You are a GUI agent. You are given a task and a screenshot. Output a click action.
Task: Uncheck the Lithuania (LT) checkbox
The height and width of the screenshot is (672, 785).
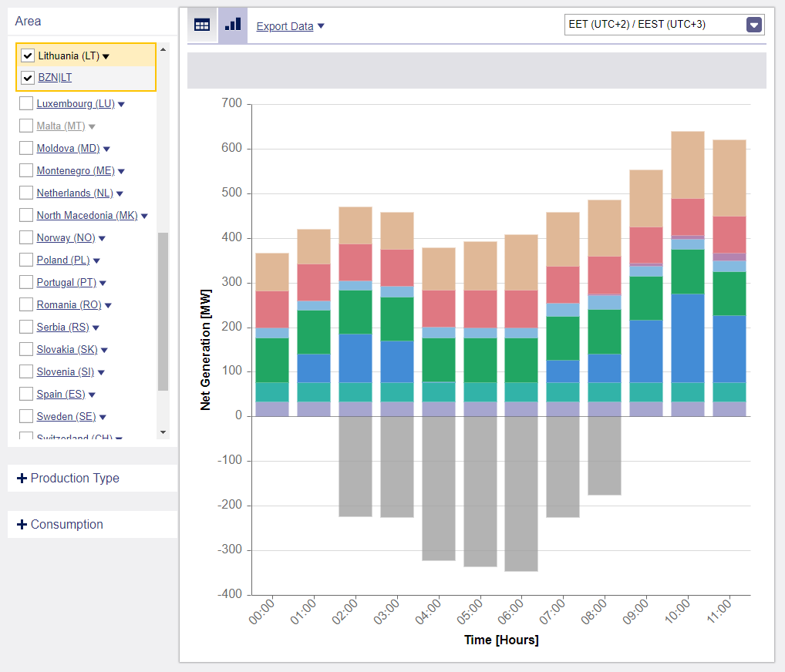28,55
